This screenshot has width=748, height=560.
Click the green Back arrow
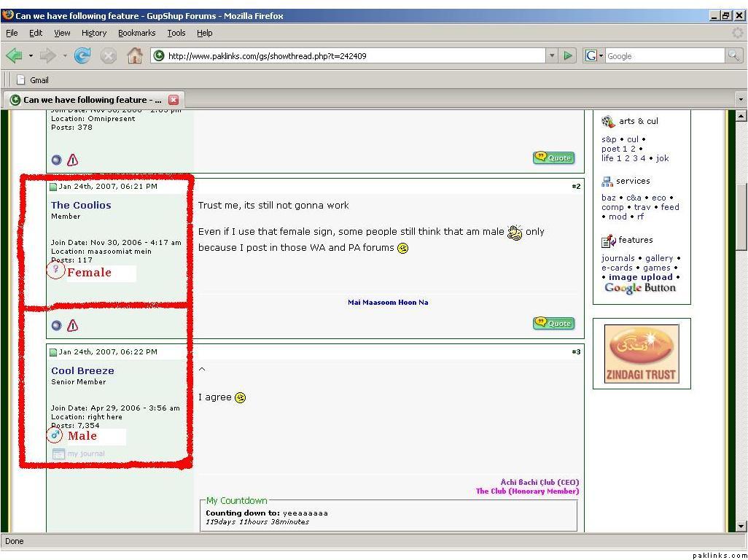click(x=14, y=56)
